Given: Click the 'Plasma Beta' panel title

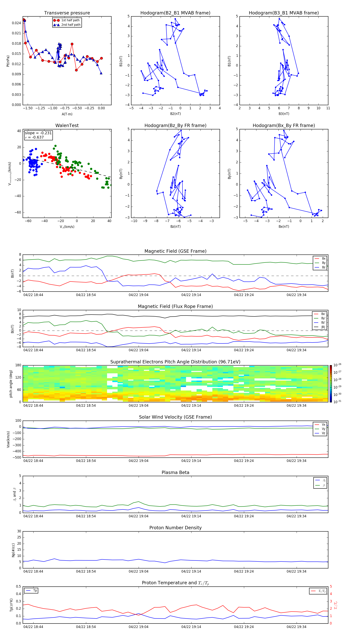Looking at the screenshot, I should pyautogui.click(x=175, y=472).
